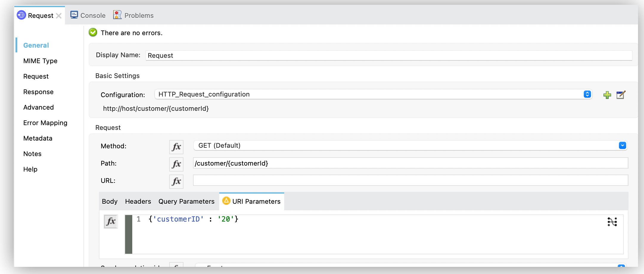Image resolution: width=644 pixels, height=274 pixels.
Task: Select Notes in the sidebar
Action: (32, 154)
